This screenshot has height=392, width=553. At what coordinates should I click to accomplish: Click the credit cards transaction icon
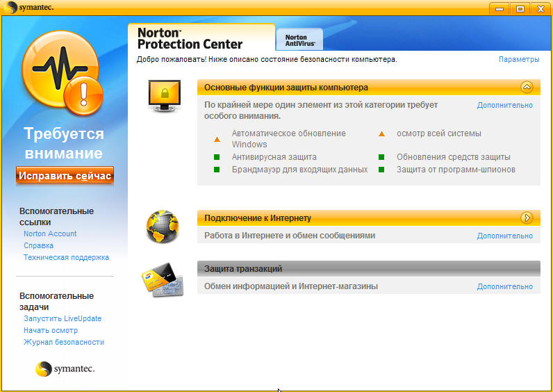click(x=163, y=279)
